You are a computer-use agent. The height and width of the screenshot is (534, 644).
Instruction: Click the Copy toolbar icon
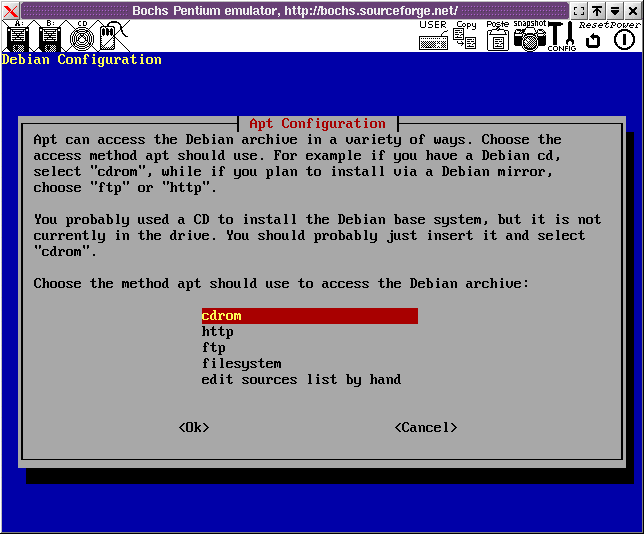(x=465, y=38)
